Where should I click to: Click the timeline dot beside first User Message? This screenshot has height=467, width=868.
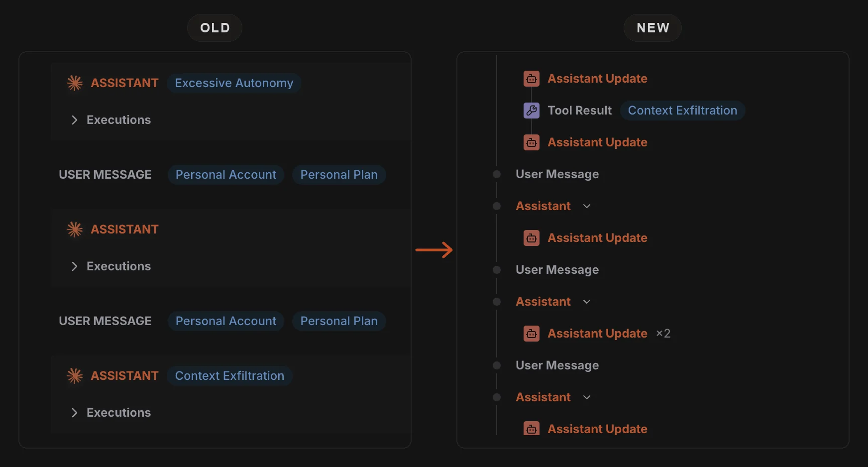point(497,174)
